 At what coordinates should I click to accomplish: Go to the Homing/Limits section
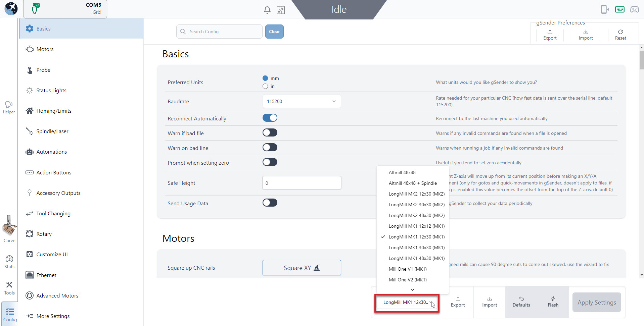[x=82, y=111]
